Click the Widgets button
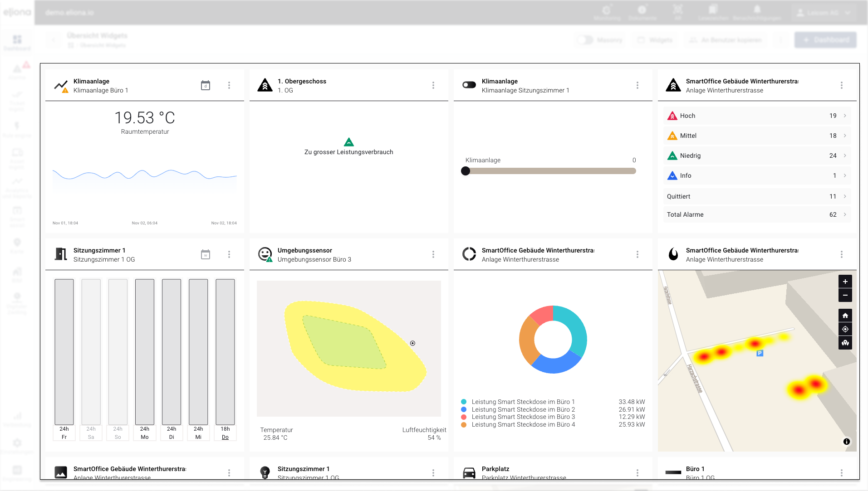868x491 pixels. [x=655, y=40]
